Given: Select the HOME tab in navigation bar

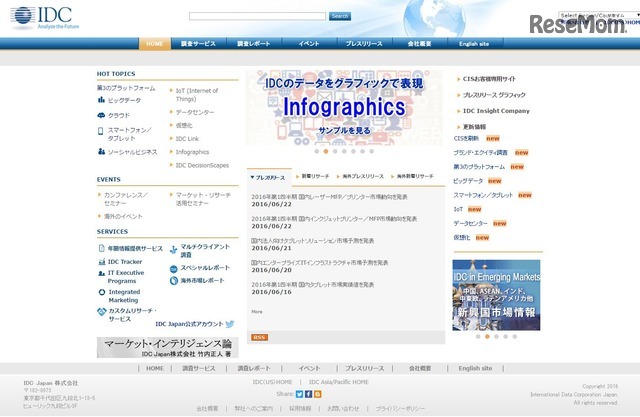Looking at the screenshot, I should (x=155, y=44).
